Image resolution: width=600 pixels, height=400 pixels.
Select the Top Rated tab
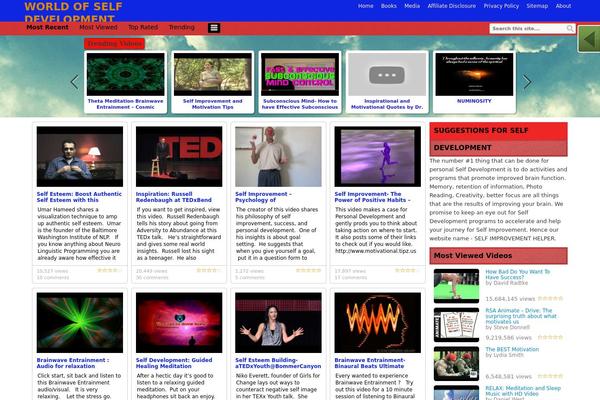(x=143, y=27)
